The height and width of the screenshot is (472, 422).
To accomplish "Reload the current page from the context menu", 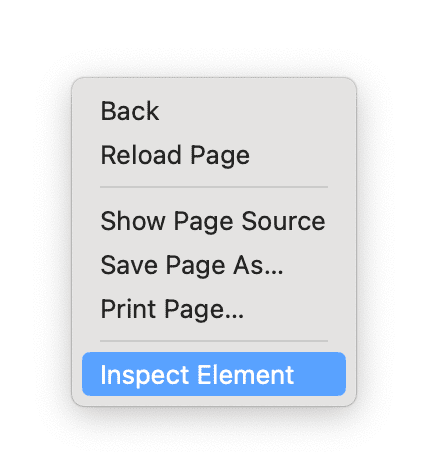I will coord(214,155).
